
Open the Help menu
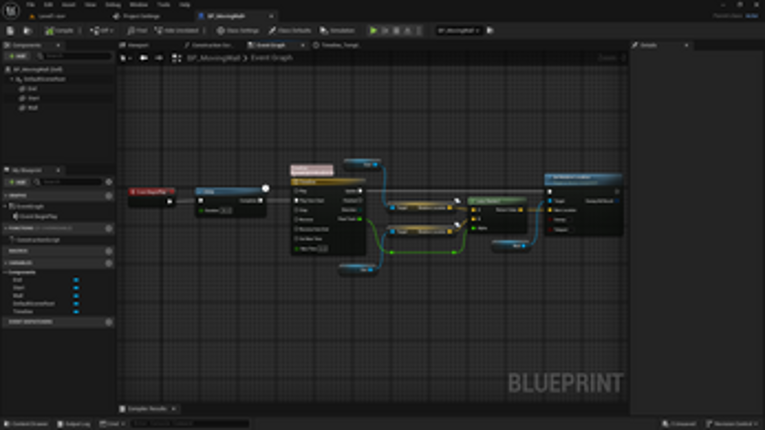[x=184, y=4]
